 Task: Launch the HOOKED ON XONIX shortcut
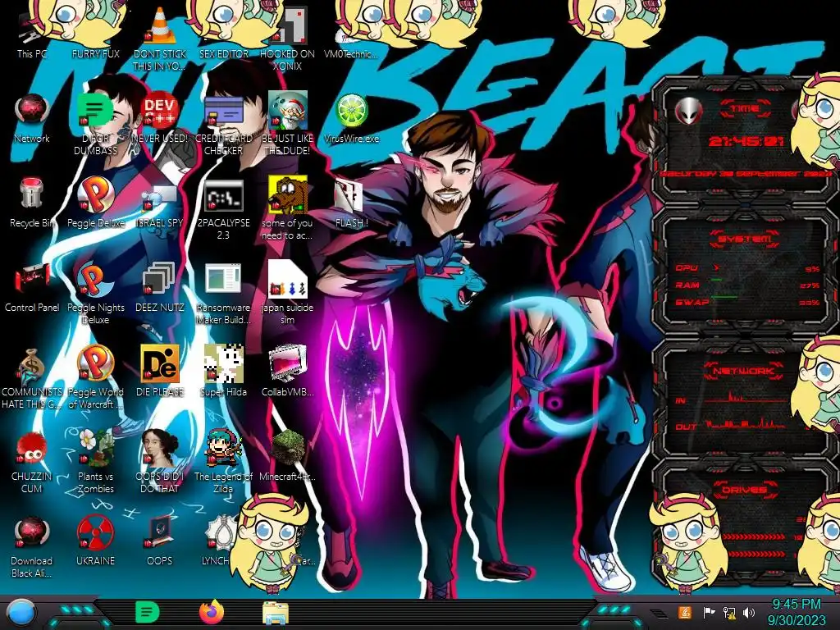tap(288, 38)
